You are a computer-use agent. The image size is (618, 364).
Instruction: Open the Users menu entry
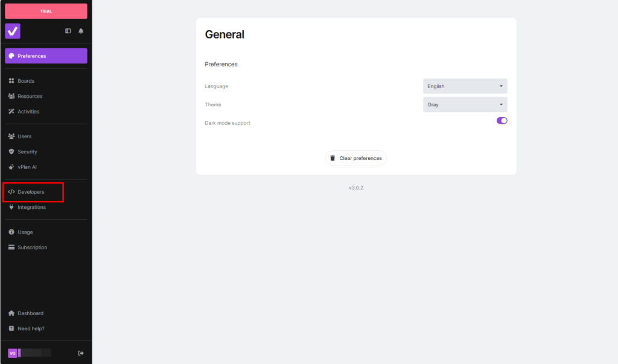click(24, 136)
